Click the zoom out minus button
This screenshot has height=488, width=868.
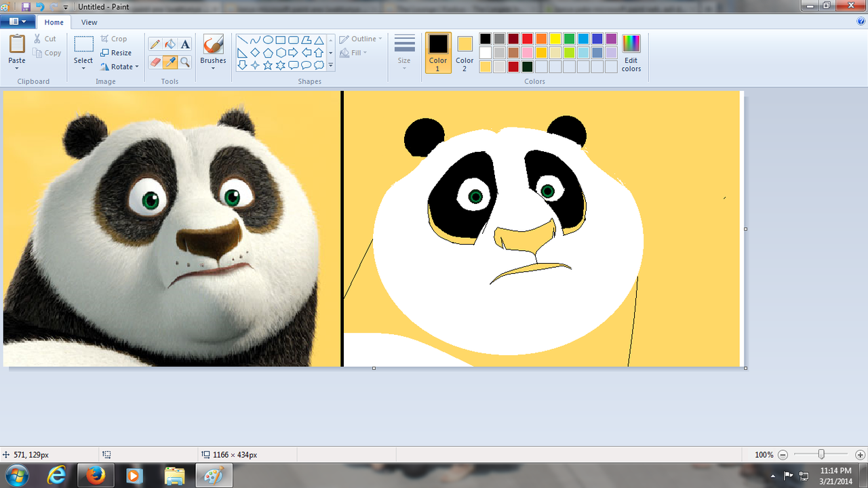pyautogui.click(x=783, y=455)
